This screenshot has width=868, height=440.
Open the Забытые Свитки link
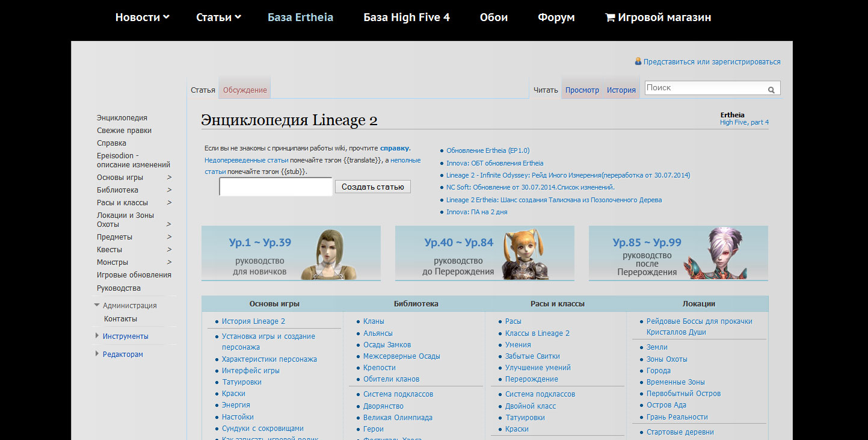[532, 356]
